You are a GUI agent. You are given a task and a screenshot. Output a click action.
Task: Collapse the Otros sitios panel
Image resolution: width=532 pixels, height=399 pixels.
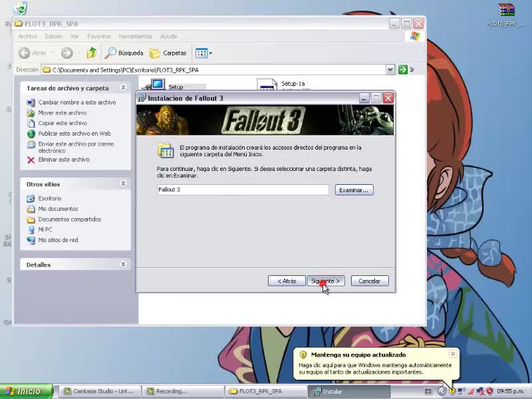tap(123, 184)
